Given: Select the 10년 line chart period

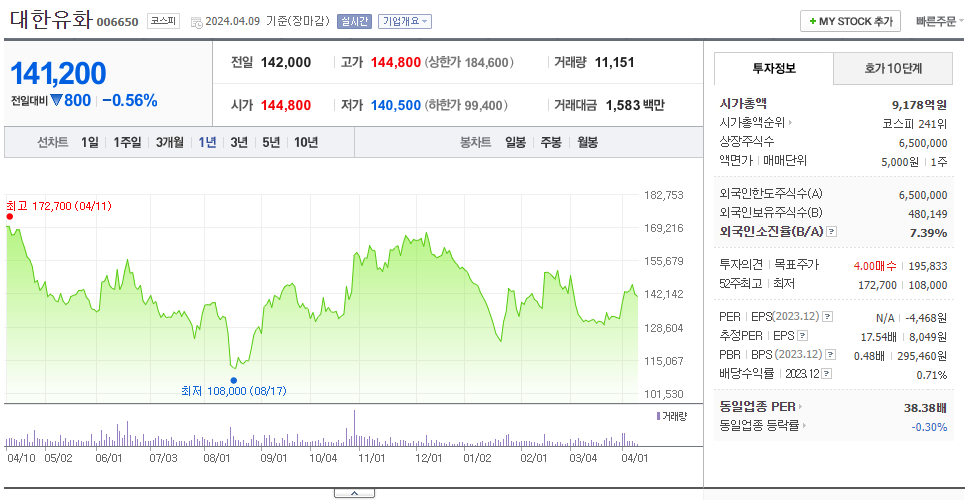Looking at the screenshot, I should (x=306, y=143).
